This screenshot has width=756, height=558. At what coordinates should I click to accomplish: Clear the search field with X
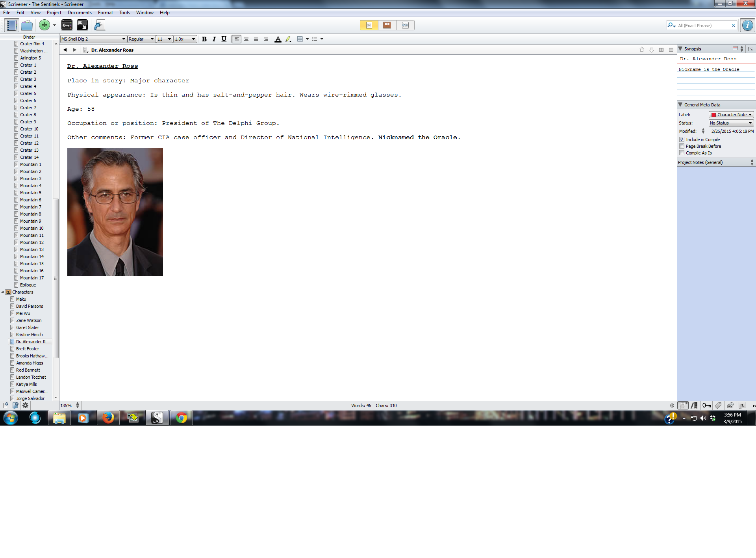pyautogui.click(x=733, y=26)
